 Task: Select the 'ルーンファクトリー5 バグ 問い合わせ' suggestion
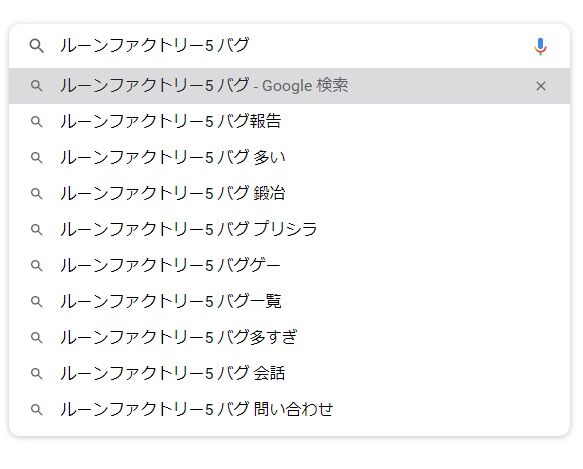(289, 409)
